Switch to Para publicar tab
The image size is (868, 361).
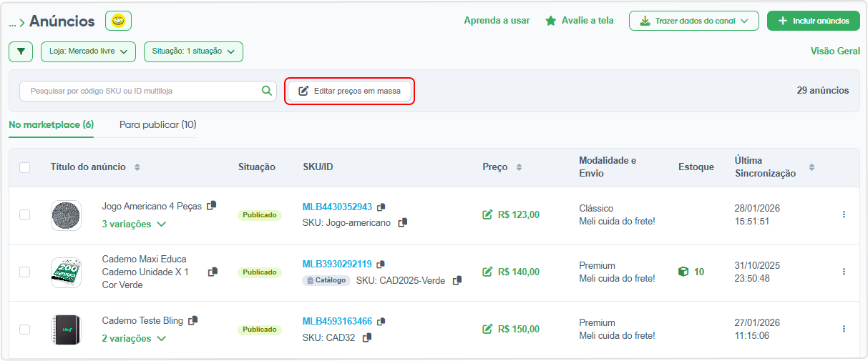point(158,124)
